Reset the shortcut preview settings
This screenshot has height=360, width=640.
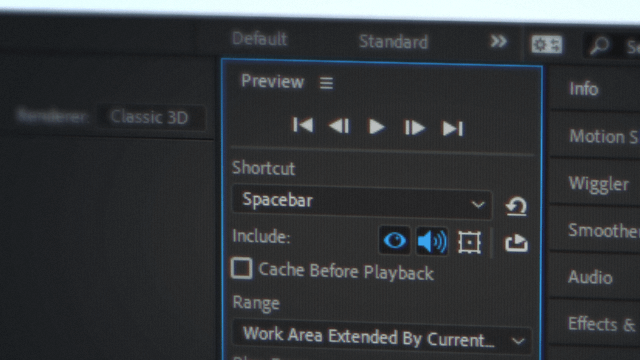[516, 206]
